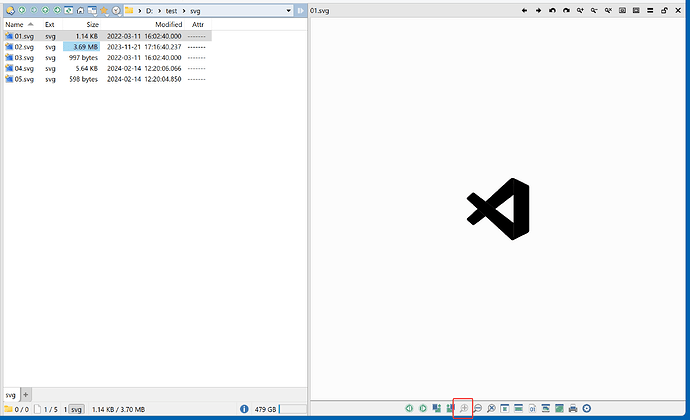Click the 1 / 5 file count indicator
The height and width of the screenshot is (420, 690).
point(46,409)
